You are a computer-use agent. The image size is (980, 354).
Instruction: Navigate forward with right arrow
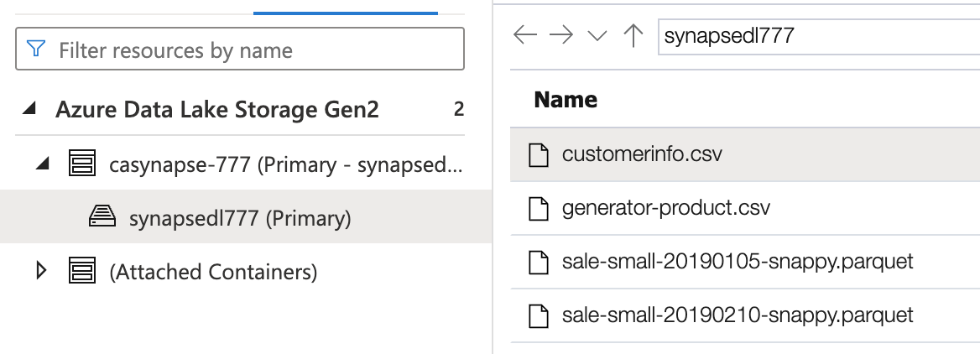(560, 36)
